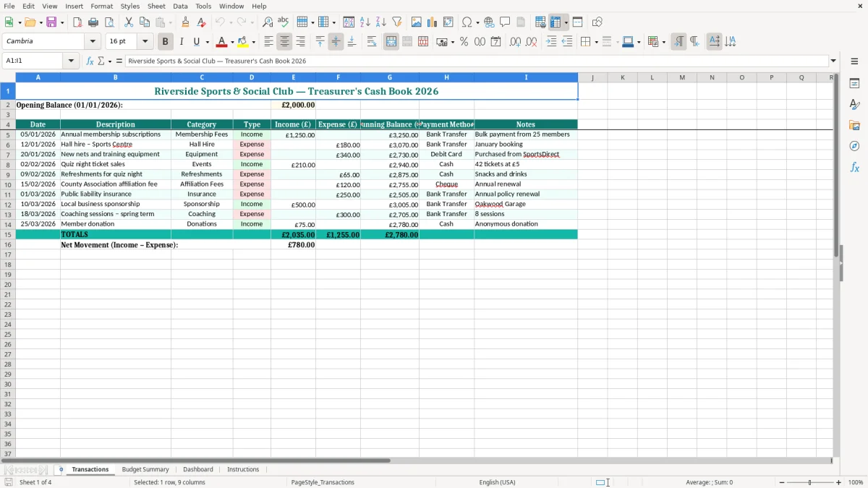Image resolution: width=868 pixels, height=488 pixels.
Task: Click the Clone Formatting paintbrush icon
Action: point(186,22)
